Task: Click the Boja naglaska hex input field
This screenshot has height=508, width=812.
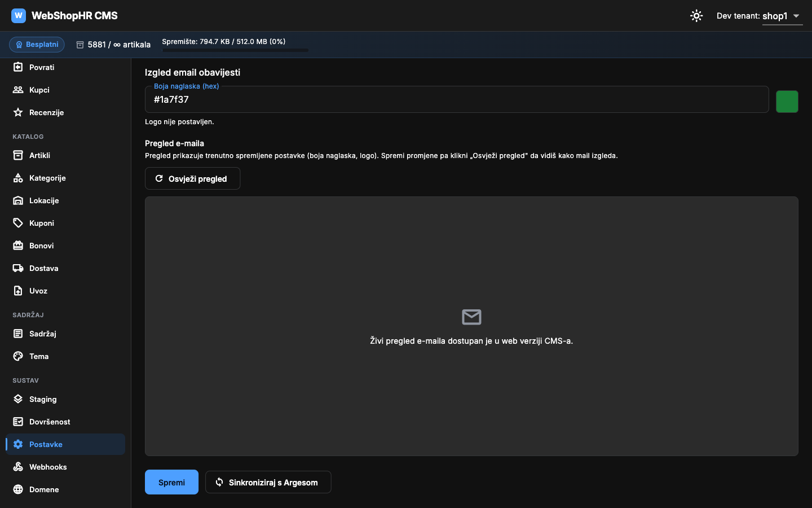Action: [457, 99]
